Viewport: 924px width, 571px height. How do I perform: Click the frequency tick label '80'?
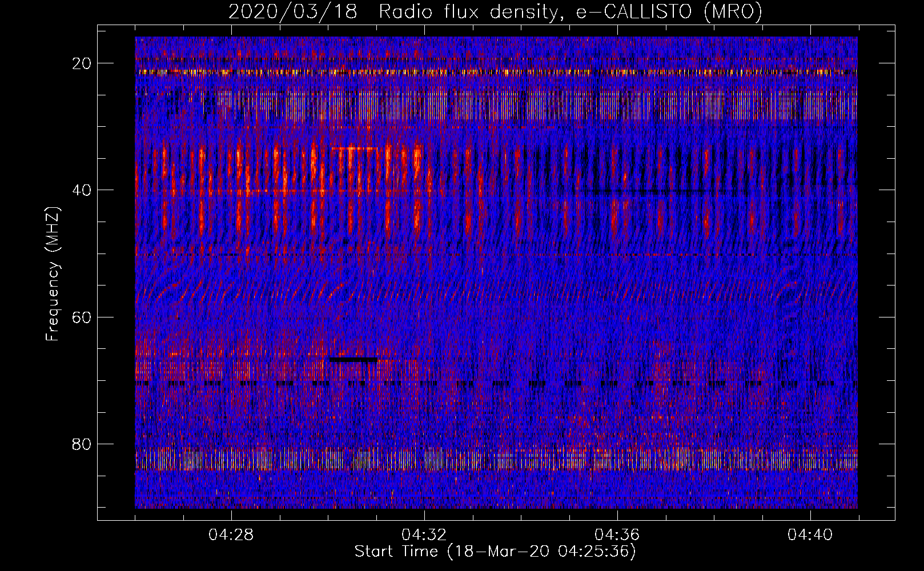point(82,444)
